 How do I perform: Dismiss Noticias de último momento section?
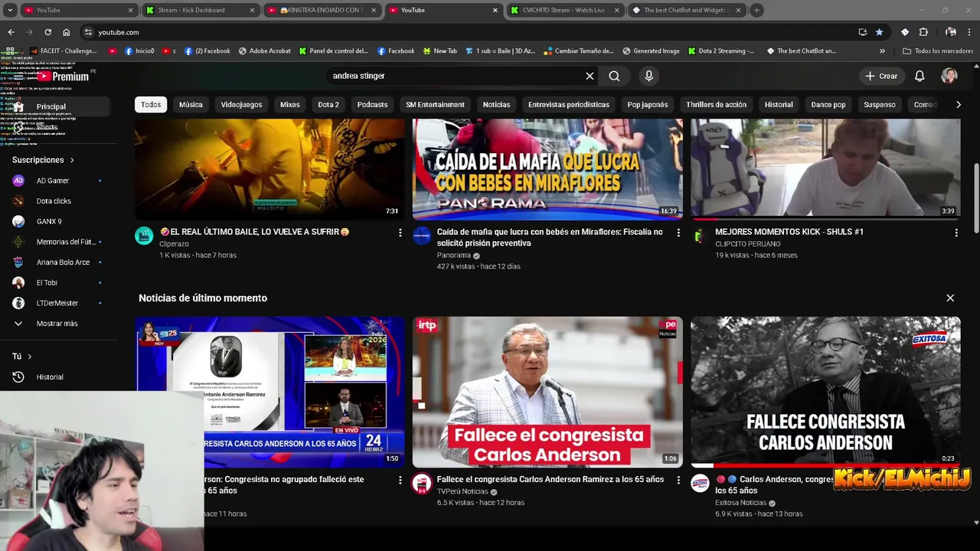[950, 298]
